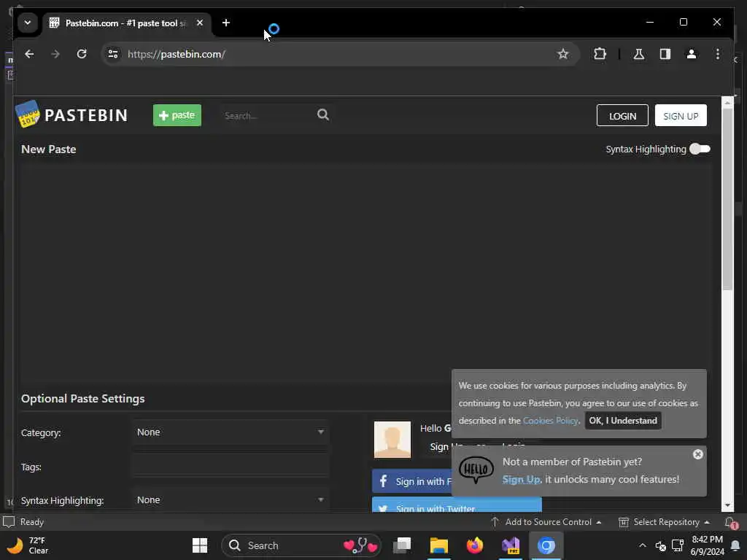Open Sign Up link in member popup
Screen dimensions: 747x560
[x=521, y=480]
